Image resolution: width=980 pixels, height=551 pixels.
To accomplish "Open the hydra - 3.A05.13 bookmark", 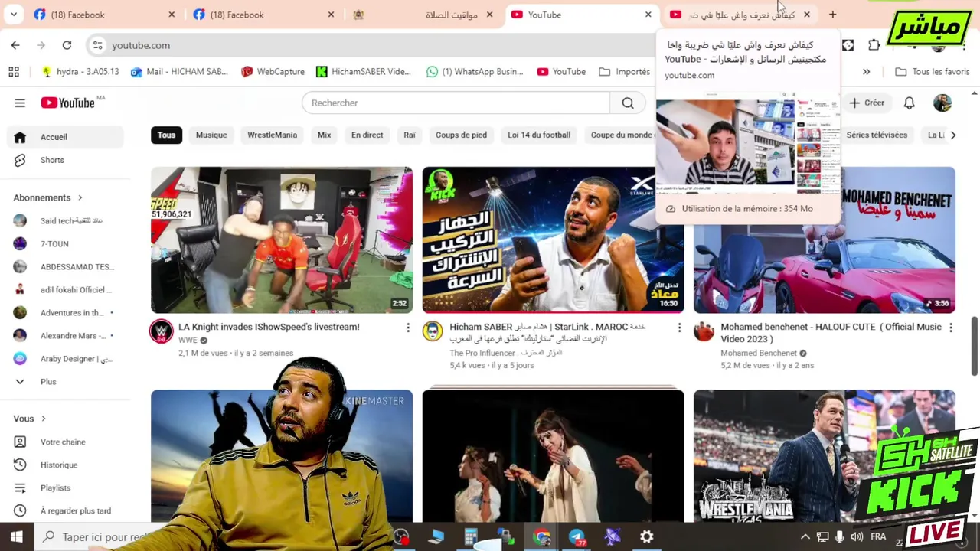I will (80, 71).
